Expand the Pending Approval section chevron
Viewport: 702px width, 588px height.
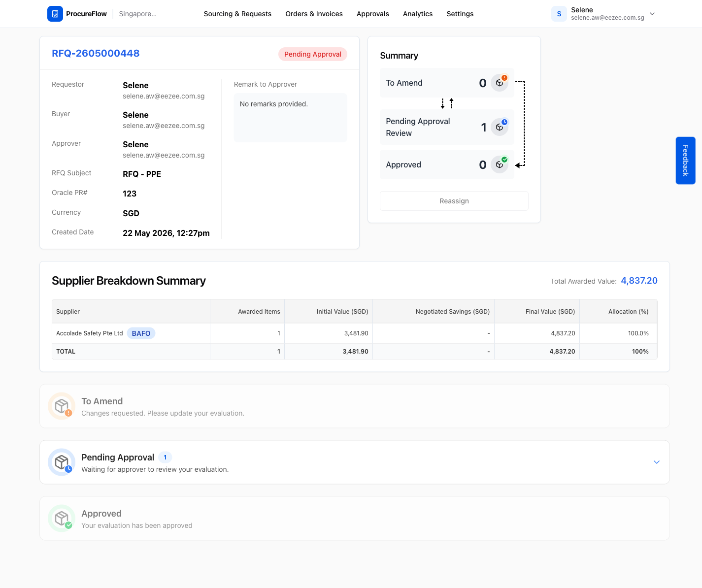pos(656,462)
